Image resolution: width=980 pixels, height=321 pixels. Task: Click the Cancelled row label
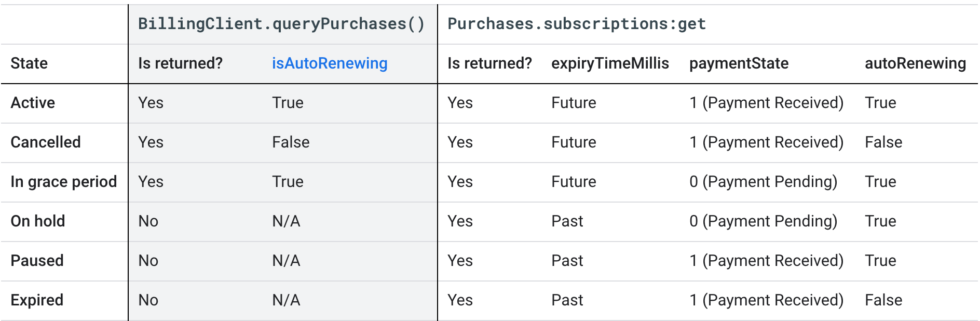click(x=46, y=142)
